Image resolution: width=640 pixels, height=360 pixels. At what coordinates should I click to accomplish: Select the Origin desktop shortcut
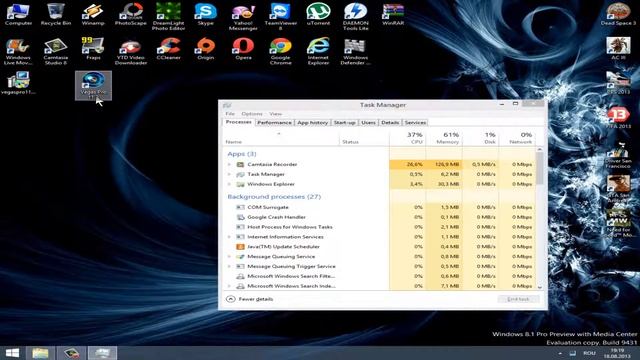[206, 49]
